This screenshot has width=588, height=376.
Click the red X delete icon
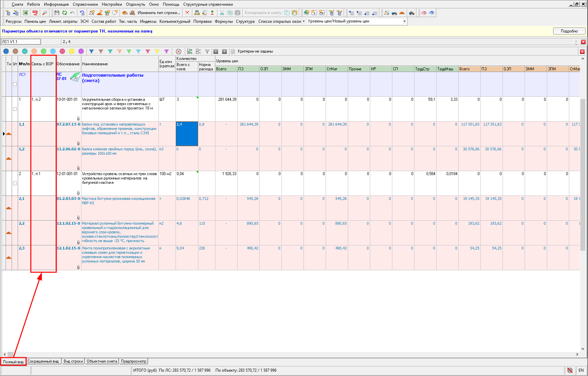click(187, 13)
